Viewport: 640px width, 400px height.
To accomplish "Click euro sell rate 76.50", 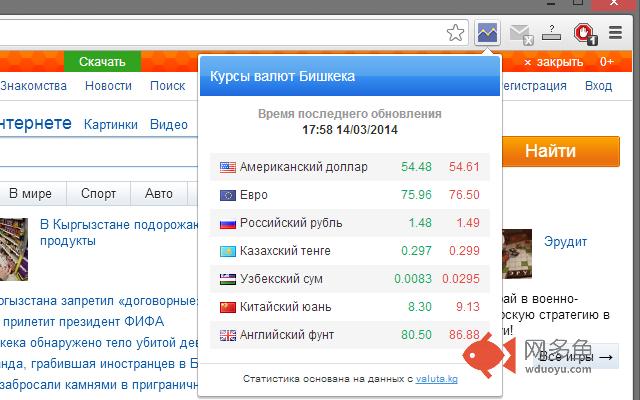I will click(464, 195).
